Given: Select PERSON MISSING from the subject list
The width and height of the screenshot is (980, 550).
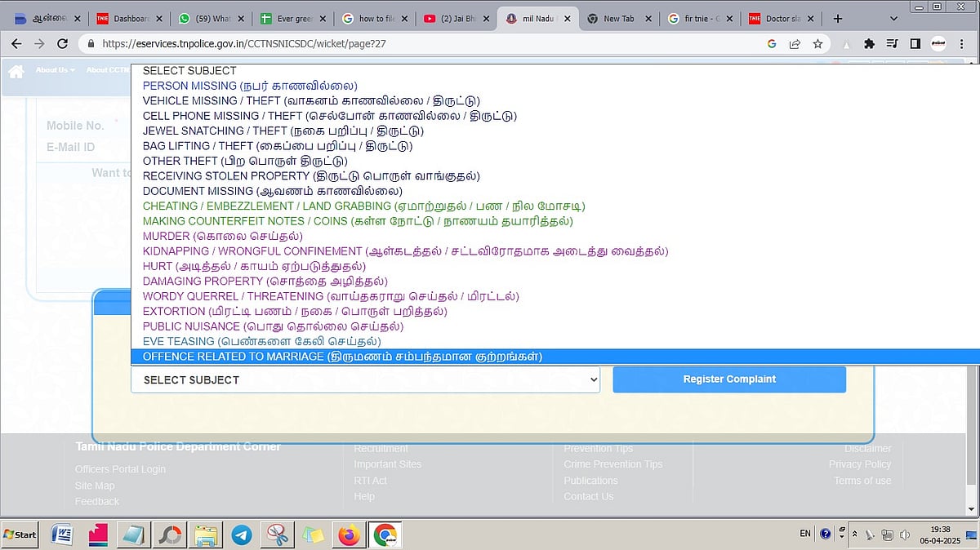Looking at the screenshot, I should pos(250,86).
